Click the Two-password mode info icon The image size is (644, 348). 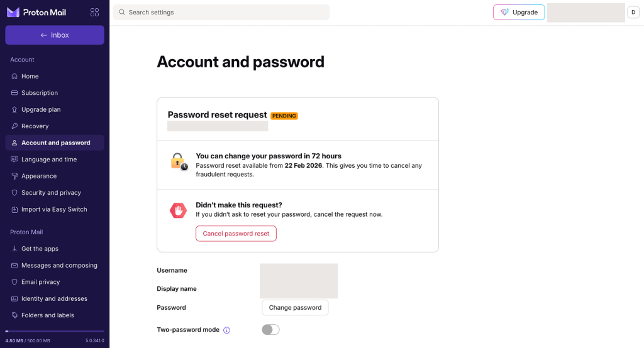[227, 330]
